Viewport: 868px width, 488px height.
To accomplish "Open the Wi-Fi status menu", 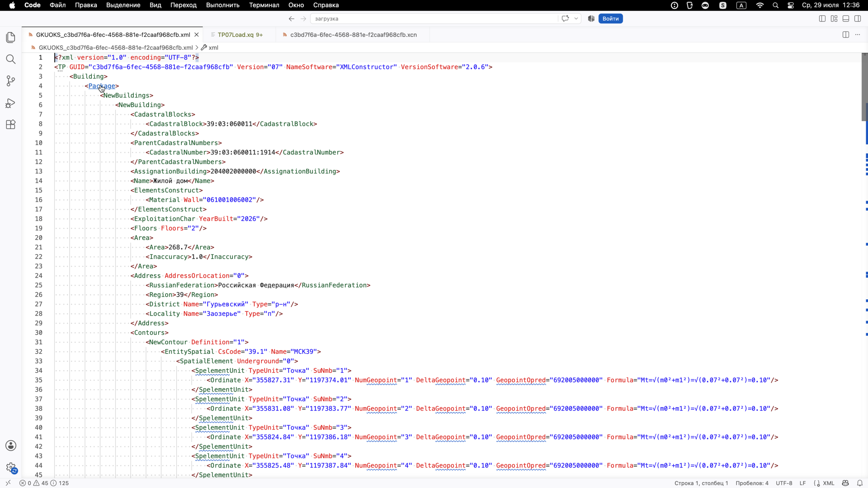I will tap(760, 5).
